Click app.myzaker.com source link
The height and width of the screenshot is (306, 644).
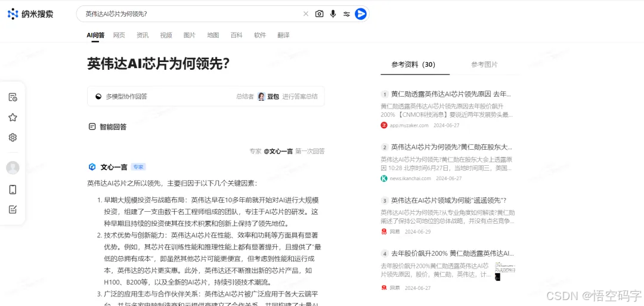409,125
